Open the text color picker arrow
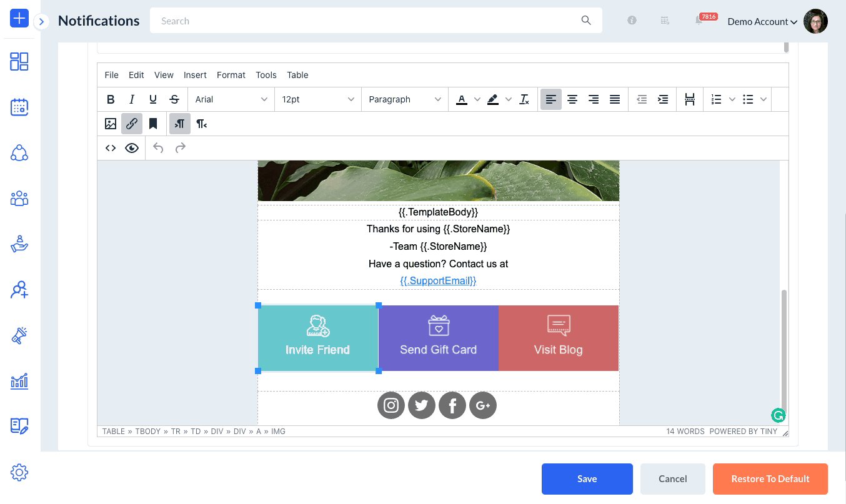Viewport: 846px width, 504px height. (477, 99)
